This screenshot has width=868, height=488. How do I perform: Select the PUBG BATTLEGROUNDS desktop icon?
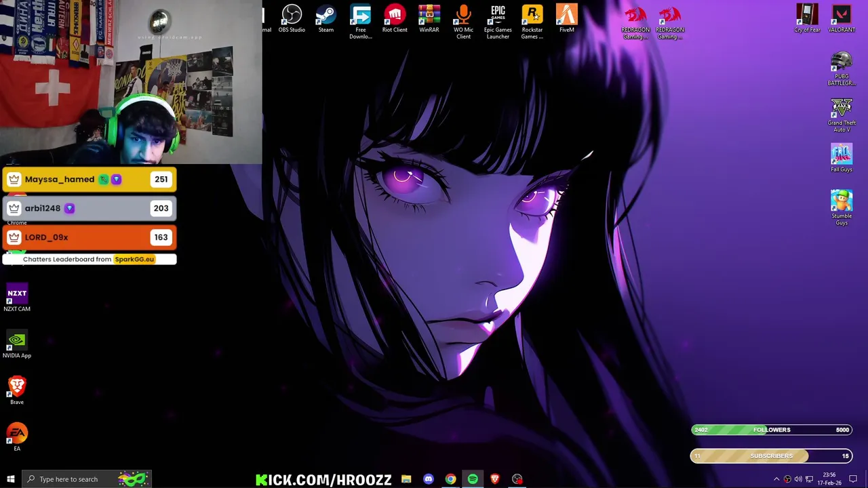(x=842, y=69)
